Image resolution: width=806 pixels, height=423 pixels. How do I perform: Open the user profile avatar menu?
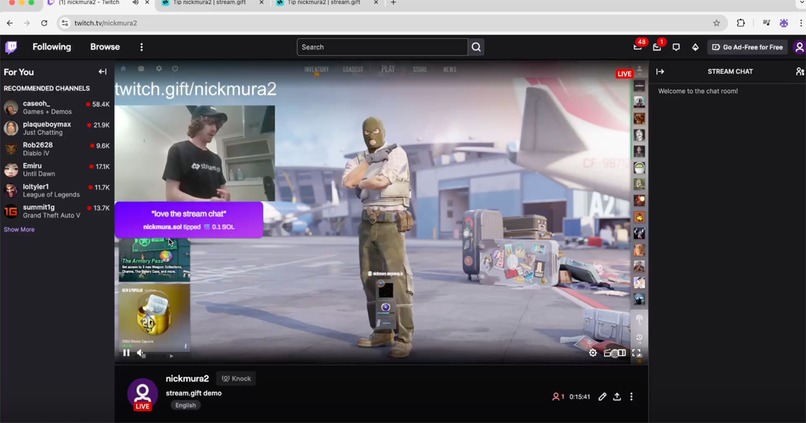799,47
